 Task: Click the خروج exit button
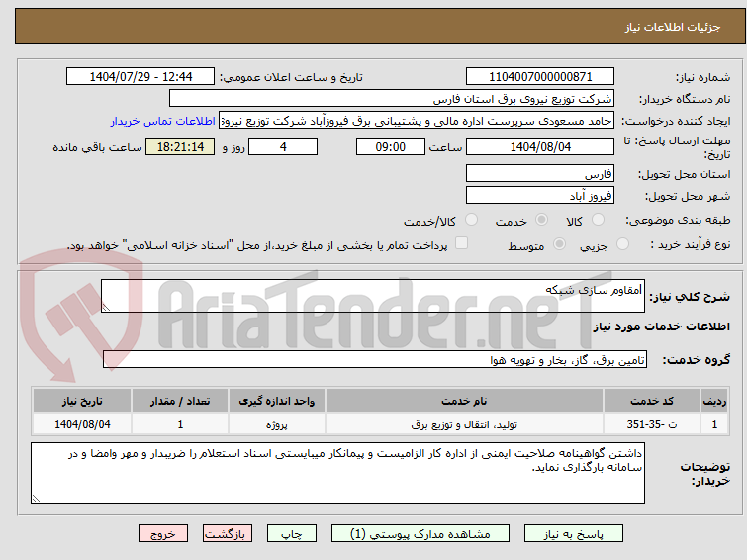click(x=163, y=534)
